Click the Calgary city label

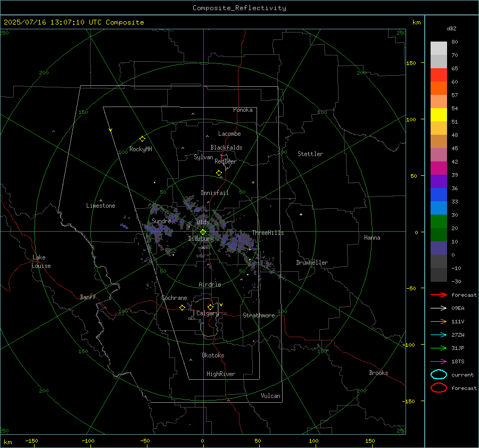tap(208, 313)
